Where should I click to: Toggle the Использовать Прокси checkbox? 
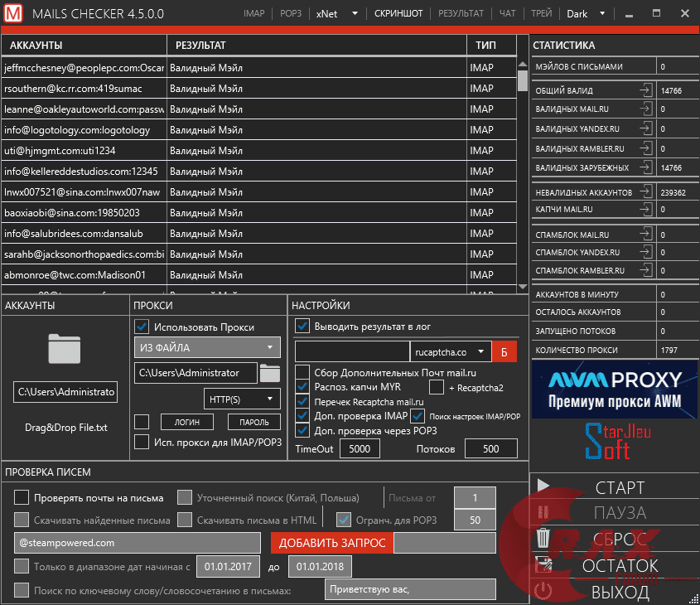point(142,327)
